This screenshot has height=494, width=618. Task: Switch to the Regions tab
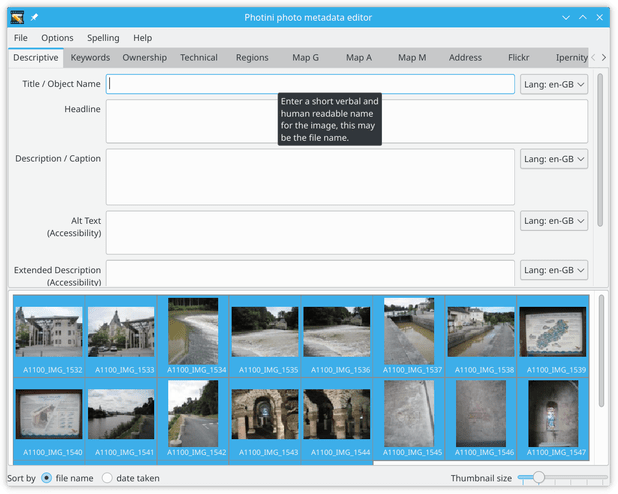coord(252,58)
